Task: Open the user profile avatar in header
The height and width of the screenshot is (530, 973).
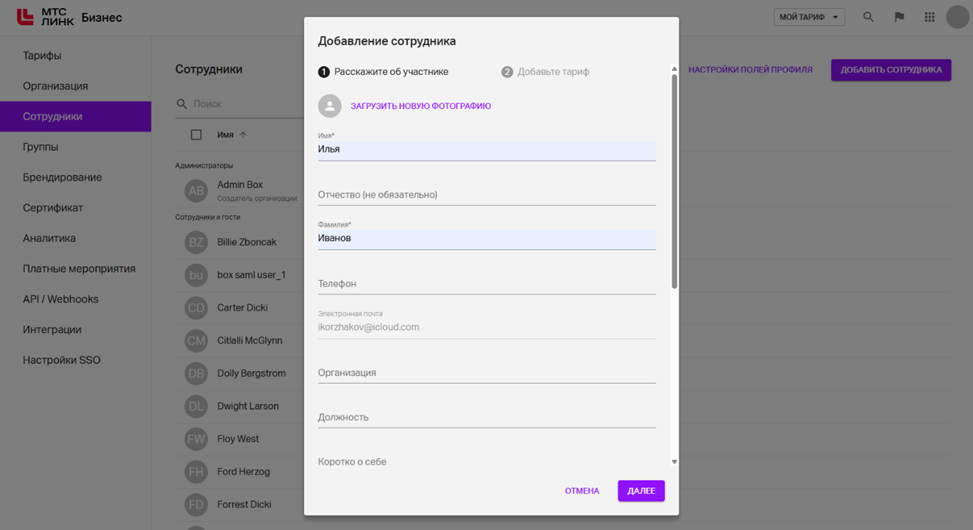Action: click(x=957, y=17)
